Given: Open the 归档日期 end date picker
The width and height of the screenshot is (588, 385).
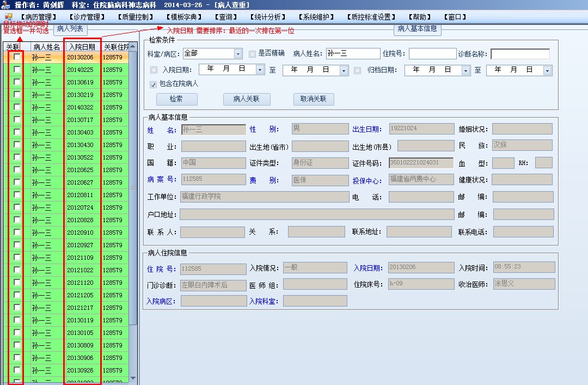Looking at the screenshot, I should point(548,70).
